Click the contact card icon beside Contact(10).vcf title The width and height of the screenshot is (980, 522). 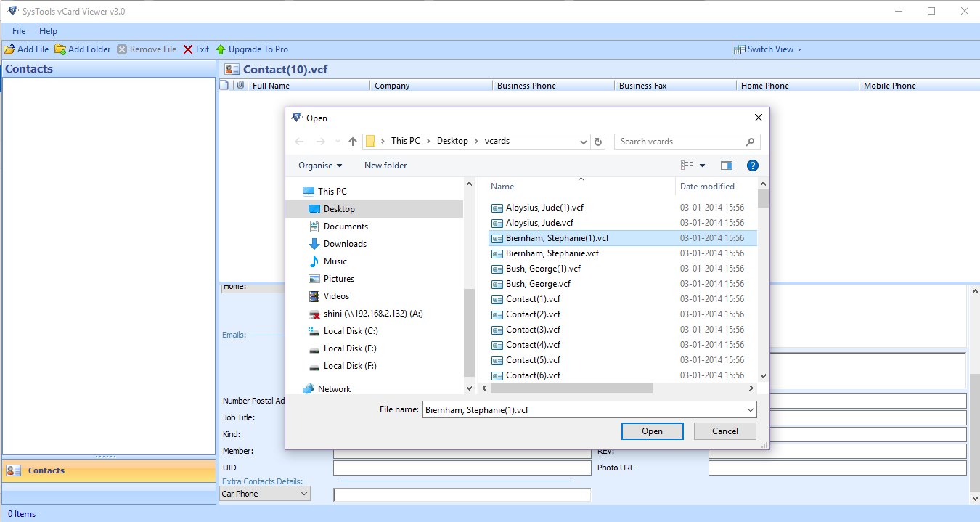232,69
